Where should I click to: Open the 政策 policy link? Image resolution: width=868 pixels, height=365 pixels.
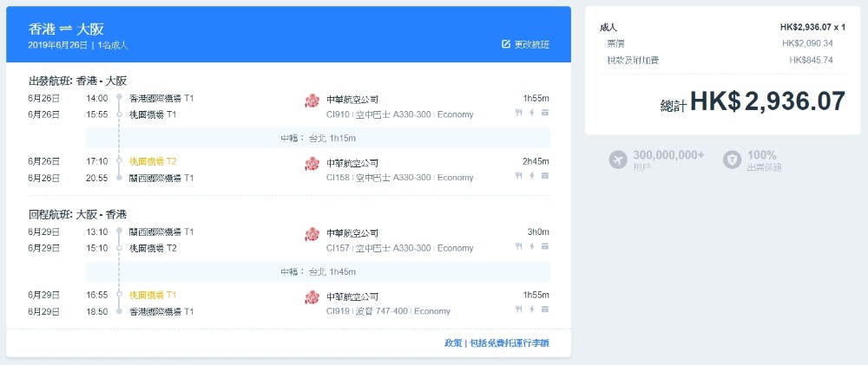[453, 342]
